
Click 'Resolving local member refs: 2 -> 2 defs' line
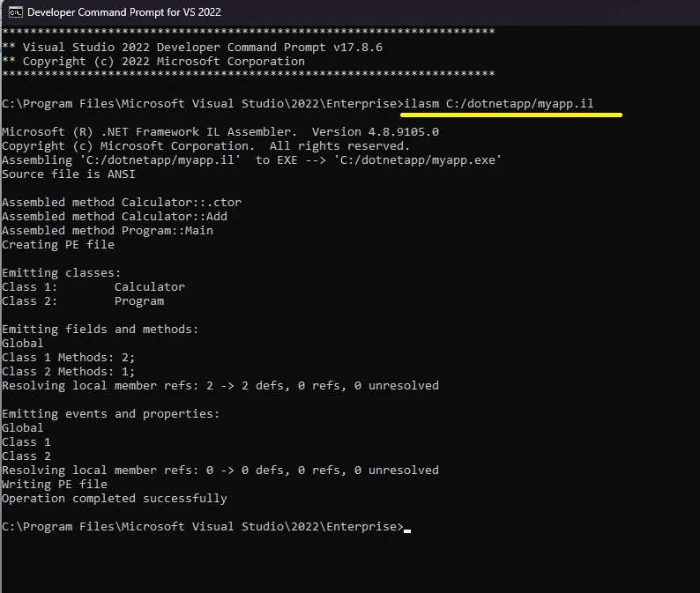220,386
